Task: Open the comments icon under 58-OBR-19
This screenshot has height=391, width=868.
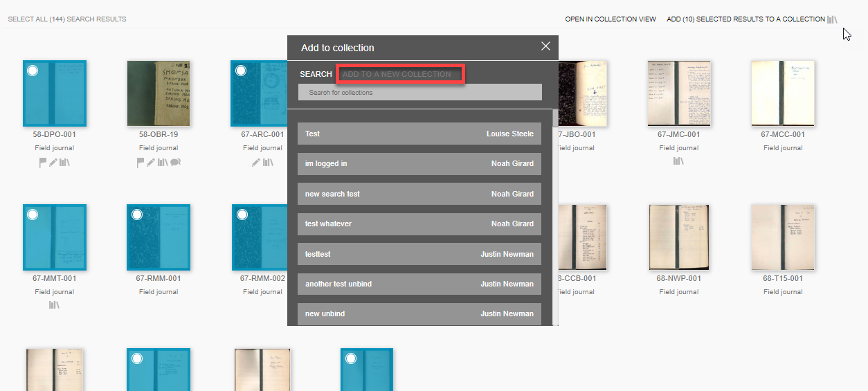Action: (176, 163)
